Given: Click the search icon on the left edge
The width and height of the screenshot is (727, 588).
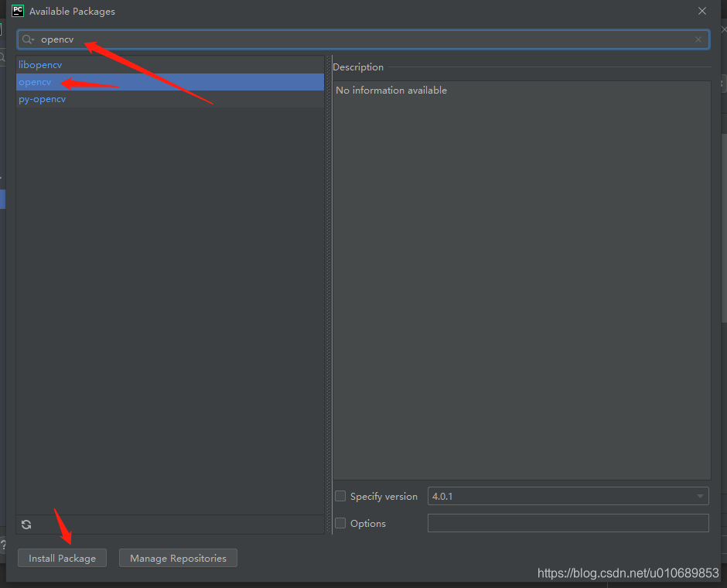Looking at the screenshot, I should 3,56.
